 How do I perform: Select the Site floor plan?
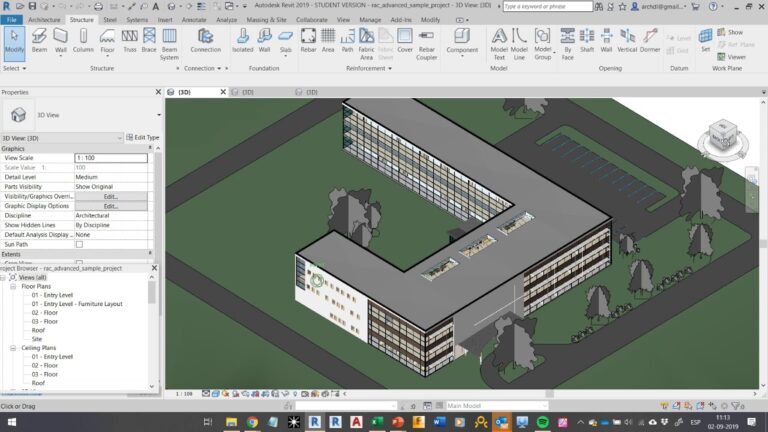click(37, 339)
